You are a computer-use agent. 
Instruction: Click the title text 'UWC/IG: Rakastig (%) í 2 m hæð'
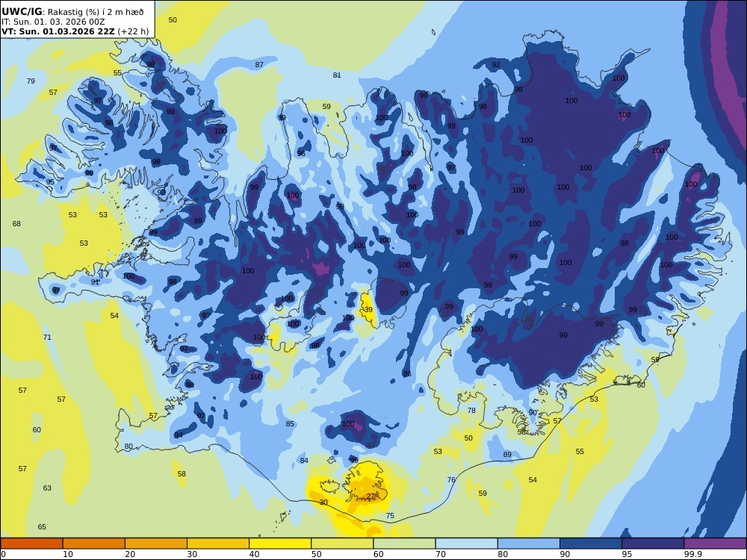72,12
